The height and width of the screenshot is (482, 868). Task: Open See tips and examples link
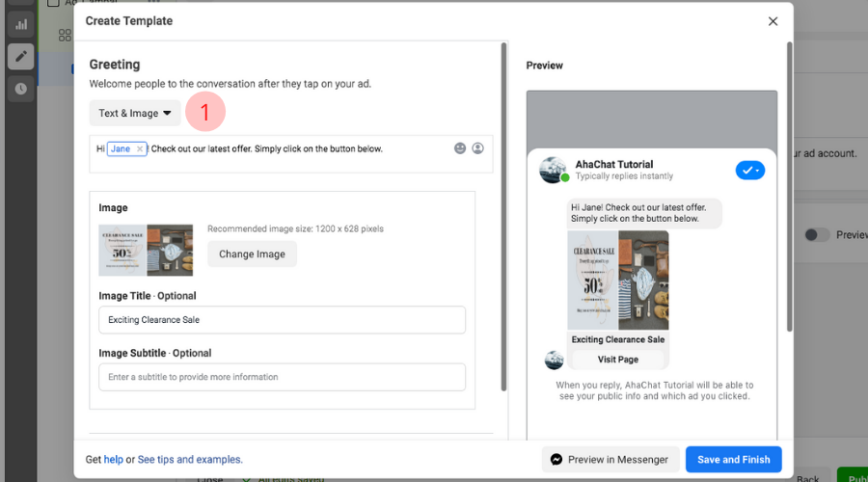tap(190, 459)
